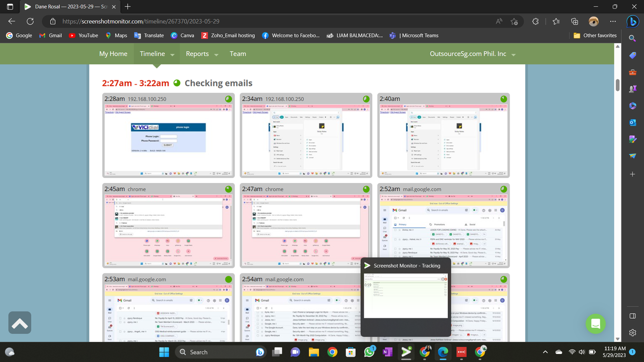Open the 2:28am VICIdial screenshot thumbnail
Image resolution: width=644 pixels, height=362 pixels.
168,141
